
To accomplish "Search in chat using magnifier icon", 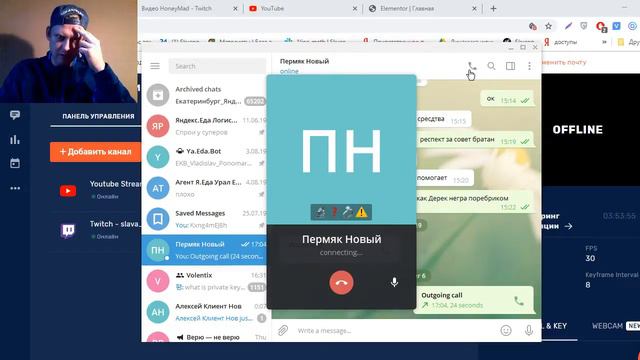I will [x=491, y=66].
